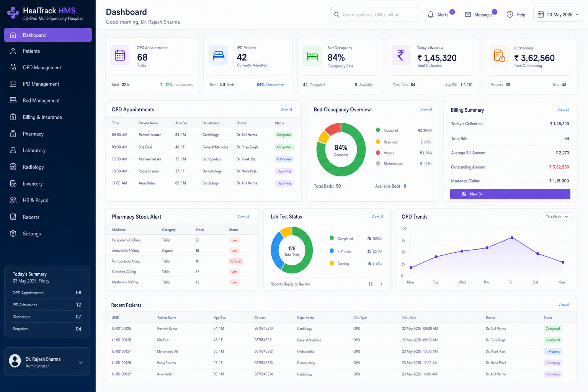Click the OPD Appointments calendar card icon
The height and width of the screenshot is (392, 588).
pyautogui.click(x=120, y=55)
